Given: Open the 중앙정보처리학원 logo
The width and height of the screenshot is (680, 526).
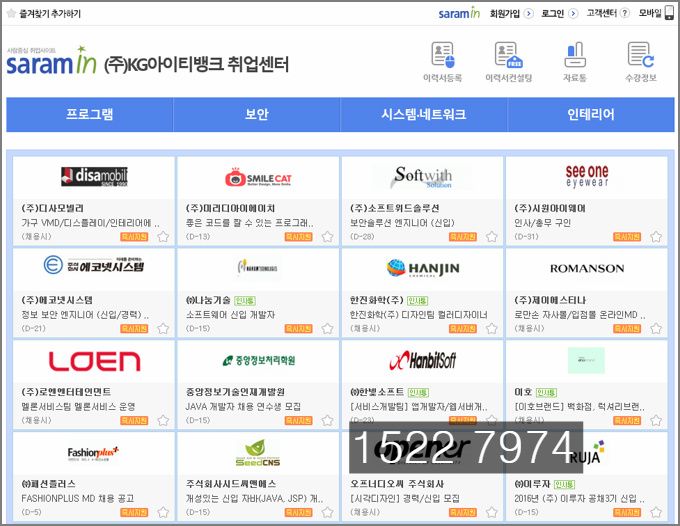Looking at the screenshot, I should click(x=258, y=360).
